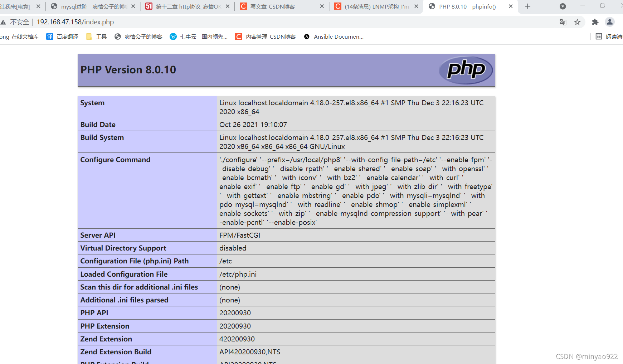Close the 写文章-CSDN博客 tab

[322, 6]
